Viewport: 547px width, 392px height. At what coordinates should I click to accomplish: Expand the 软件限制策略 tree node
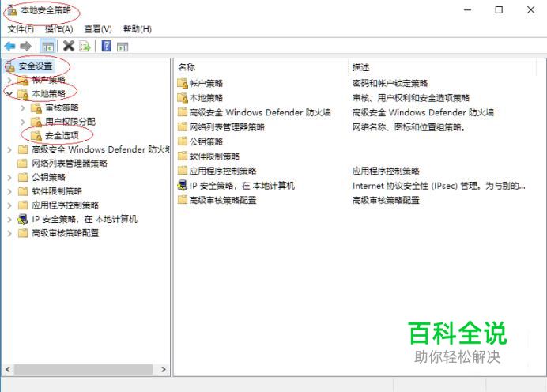coord(9,191)
